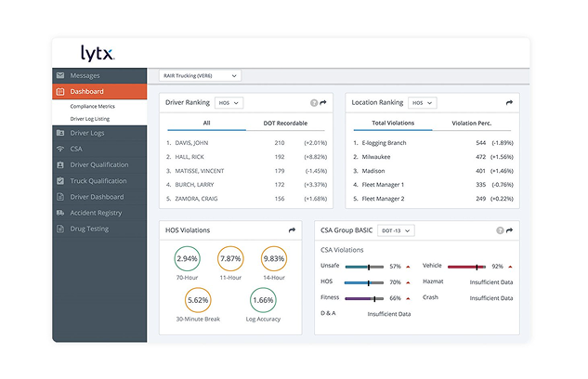The image size is (588, 379).
Task: Click the help icon in CSA Group BASIC panel
Action: pos(500,229)
